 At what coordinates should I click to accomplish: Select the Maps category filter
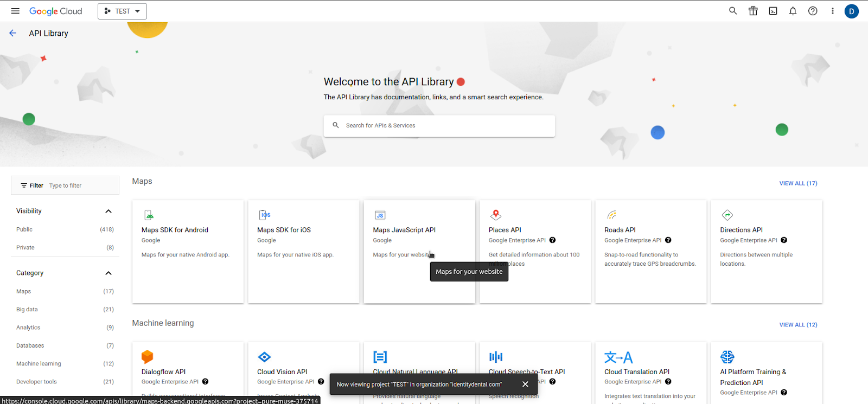tap(24, 291)
